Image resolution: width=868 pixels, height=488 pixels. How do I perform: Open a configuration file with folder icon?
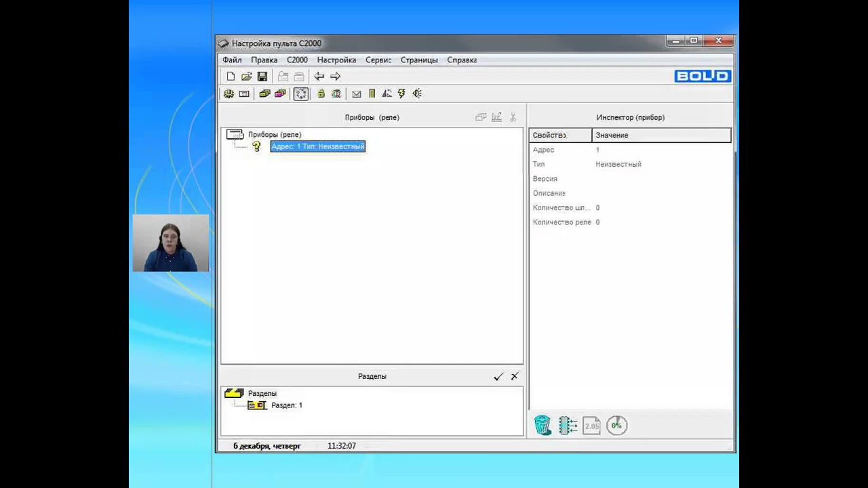click(x=247, y=77)
